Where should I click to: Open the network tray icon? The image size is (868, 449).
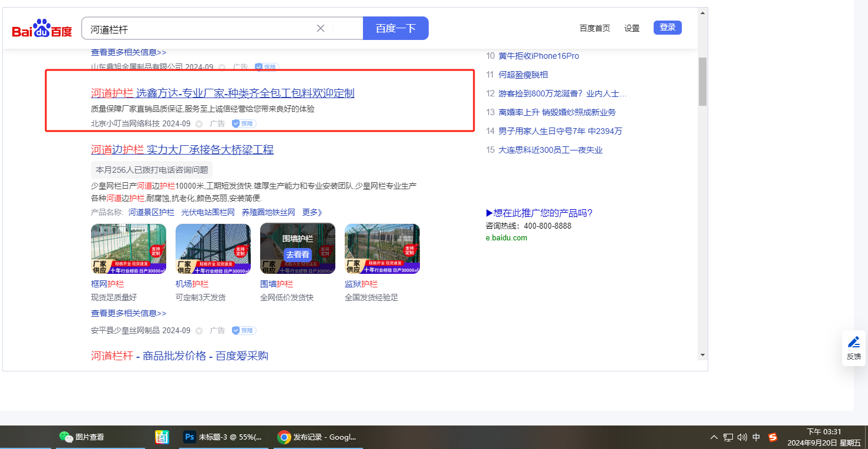(x=728, y=437)
